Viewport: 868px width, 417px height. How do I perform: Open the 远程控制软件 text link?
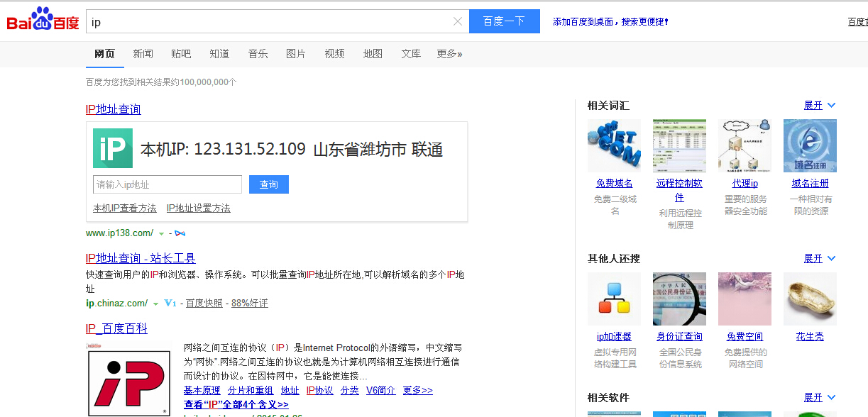tap(679, 190)
